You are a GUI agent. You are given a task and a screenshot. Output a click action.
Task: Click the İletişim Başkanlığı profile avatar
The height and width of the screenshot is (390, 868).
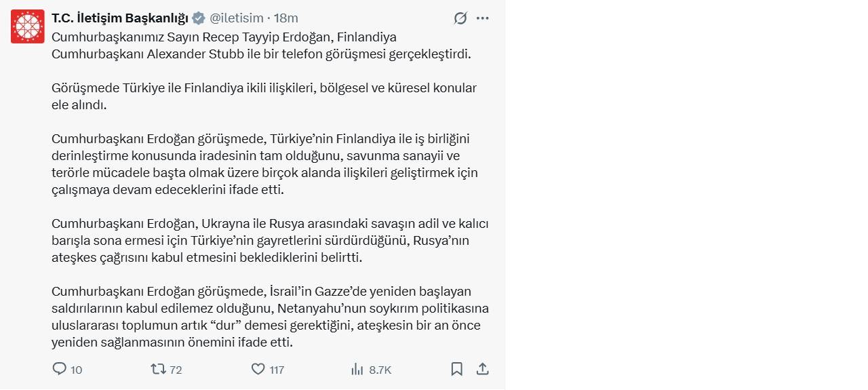point(27,26)
